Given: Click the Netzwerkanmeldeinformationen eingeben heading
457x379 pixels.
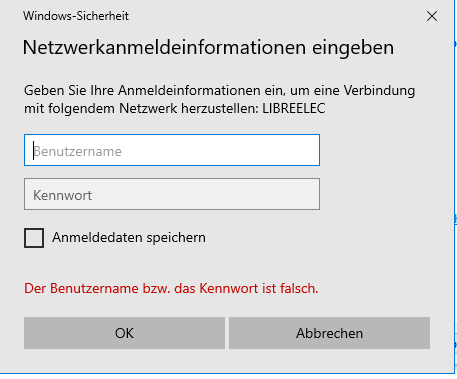Looking at the screenshot, I should 208,48.
